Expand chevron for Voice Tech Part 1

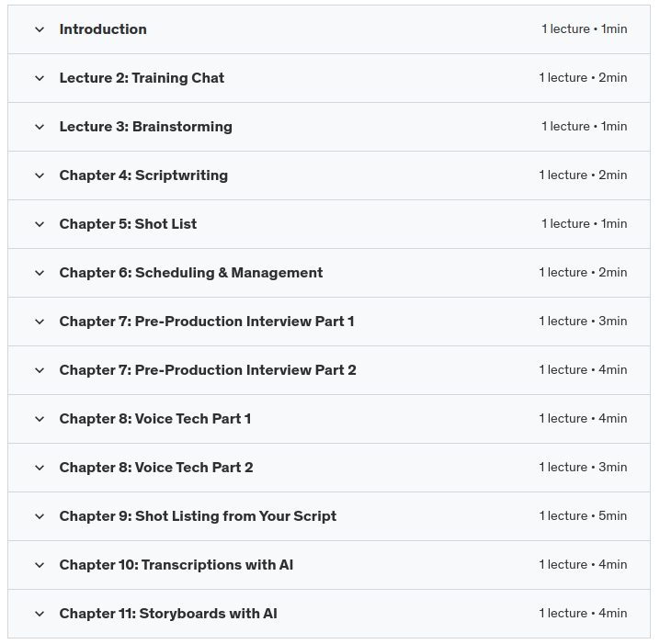click(x=40, y=419)
